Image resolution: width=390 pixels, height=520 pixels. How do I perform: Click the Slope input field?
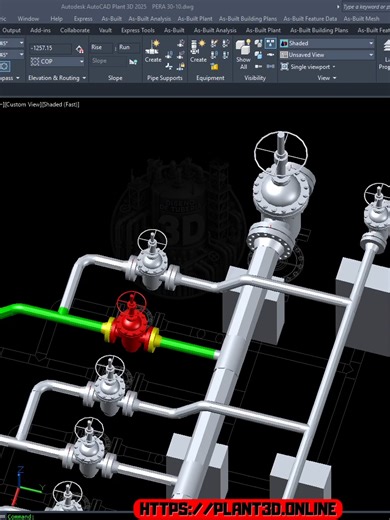click(x=108, y=61)
